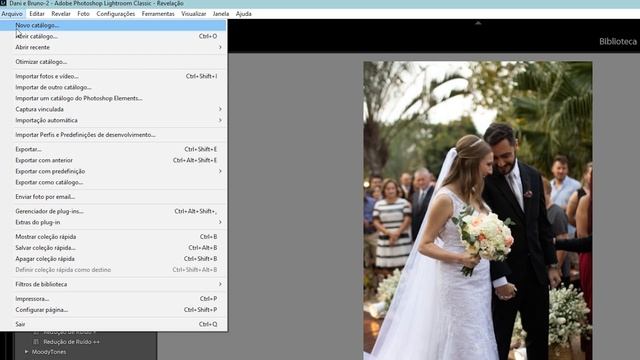Image resolution: width=640 pixels, height=360 pixels.
Task: Open the Arquivo menu
Action: pos(12,13)
